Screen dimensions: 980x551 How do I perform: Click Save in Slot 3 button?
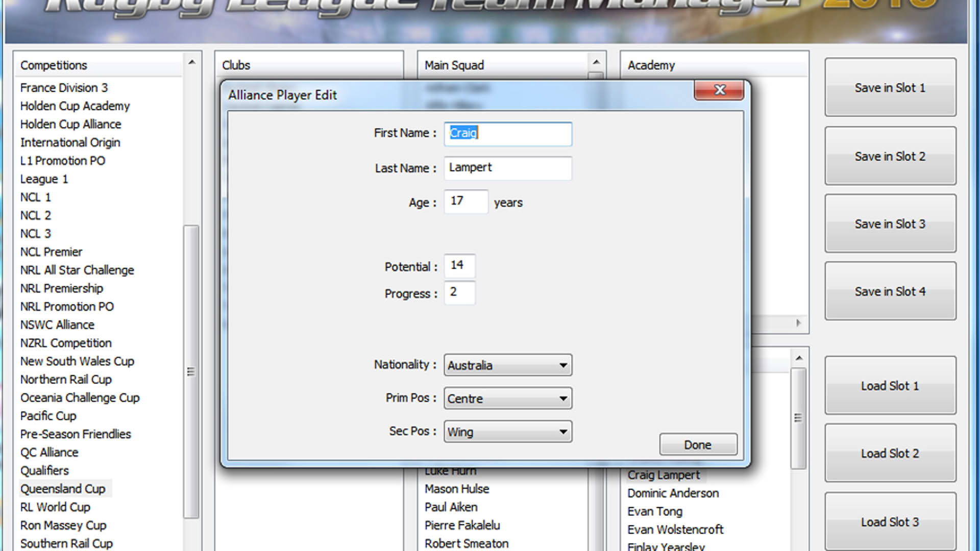coord(890,223)
